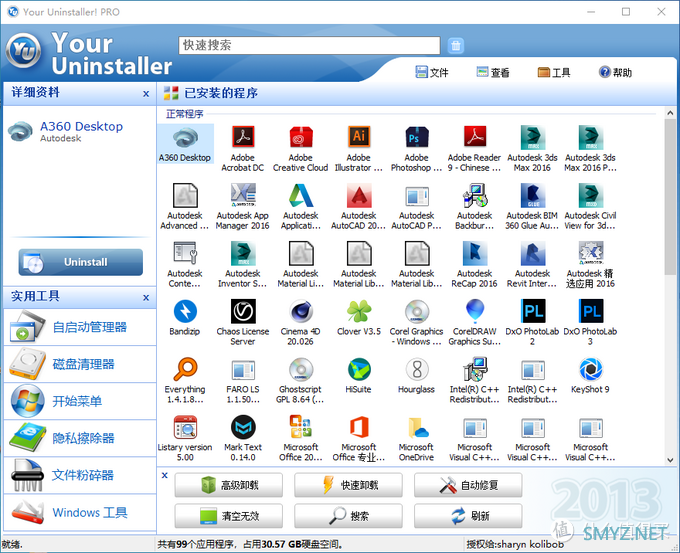This screenshot has height=553, width=680.
Task: Click the A360 Desktop detail title
Action: [82, 126]
